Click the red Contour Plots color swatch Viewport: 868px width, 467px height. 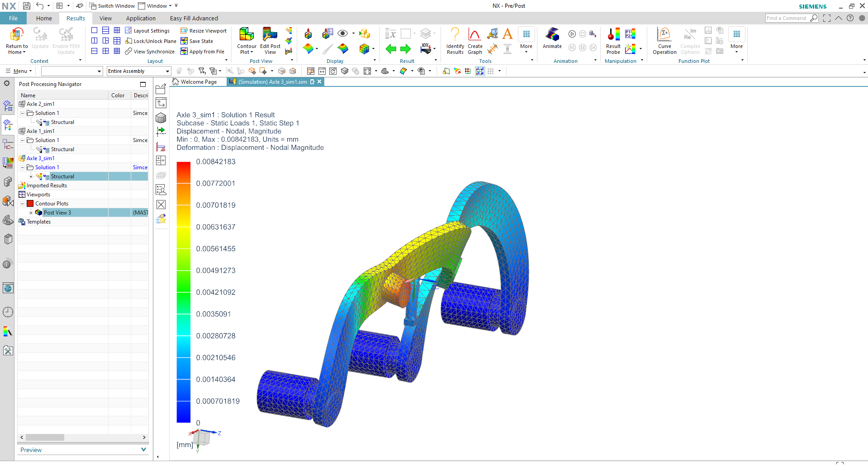click(x=30, y=204)
